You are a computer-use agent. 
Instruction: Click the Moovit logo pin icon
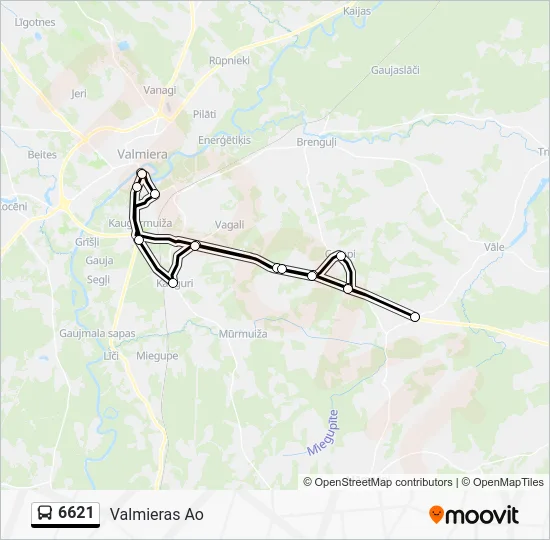[x=435, y=515]
